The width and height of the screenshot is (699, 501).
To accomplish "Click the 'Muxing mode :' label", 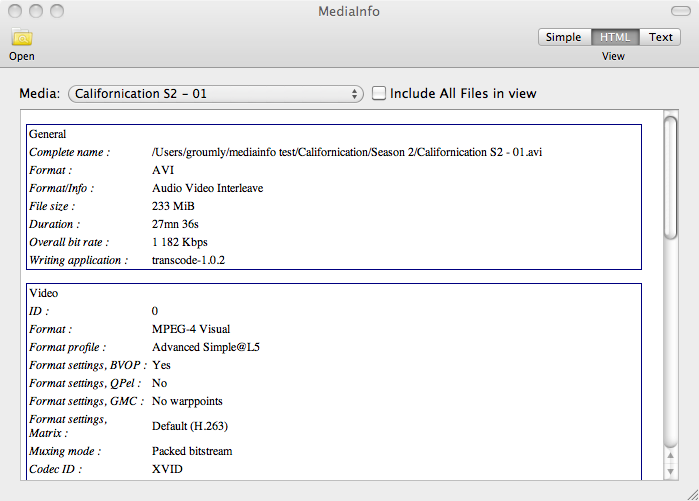I will pos(65,451).
